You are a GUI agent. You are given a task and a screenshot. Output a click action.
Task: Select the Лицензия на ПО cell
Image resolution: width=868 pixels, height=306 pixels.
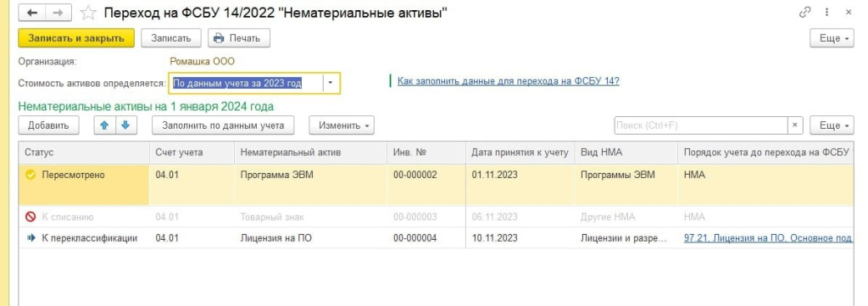pyautogui.click(x=310, y=238)
